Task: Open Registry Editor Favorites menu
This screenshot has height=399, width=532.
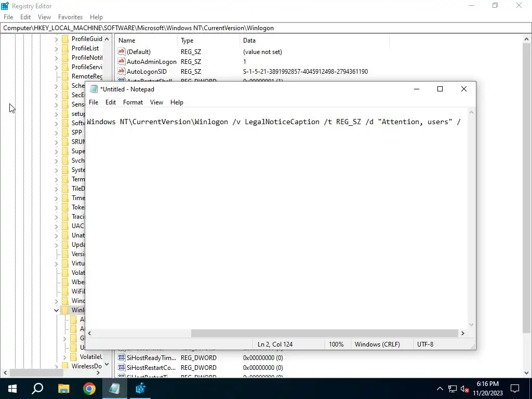Action: (70, 17)
